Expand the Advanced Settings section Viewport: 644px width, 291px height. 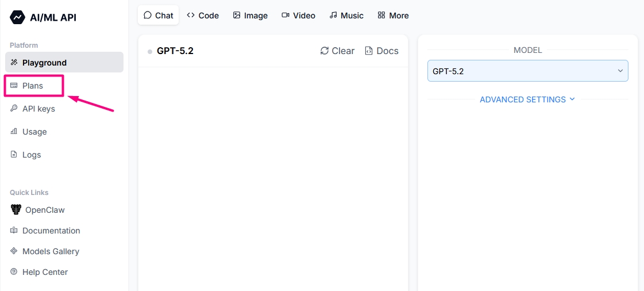527,99
